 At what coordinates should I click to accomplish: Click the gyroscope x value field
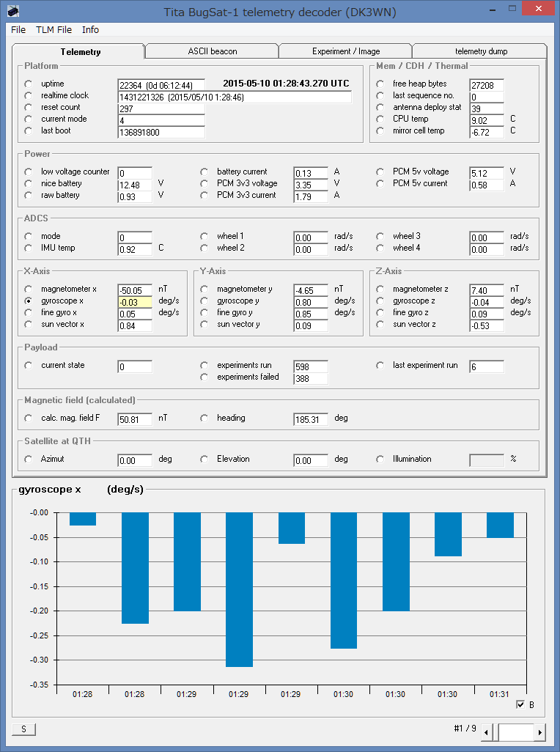point(135,303)
